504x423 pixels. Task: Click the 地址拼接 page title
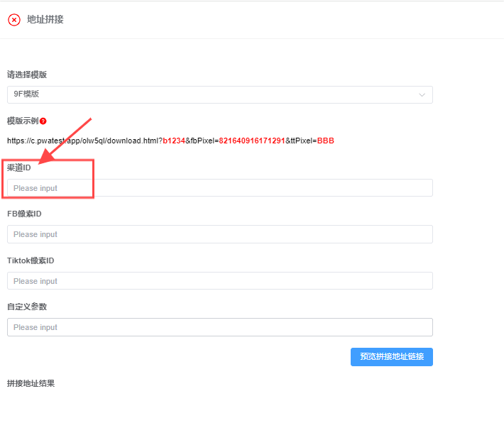[x=45, y=20]
